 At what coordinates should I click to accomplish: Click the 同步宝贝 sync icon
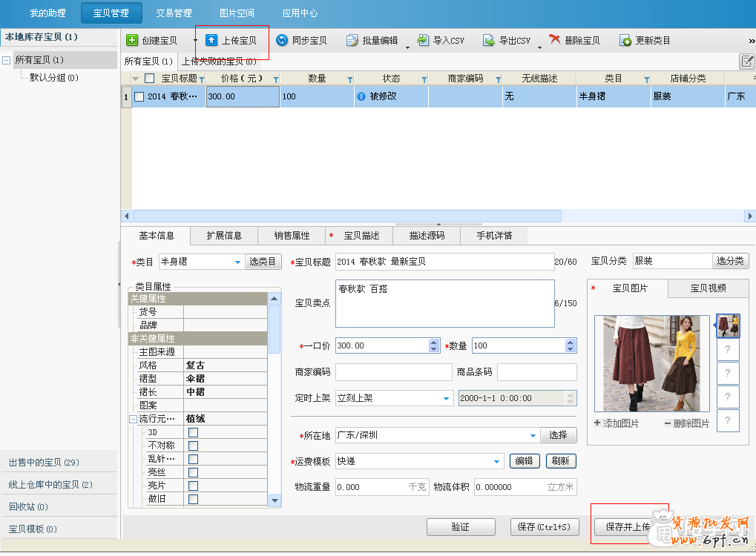click(282, 41)
